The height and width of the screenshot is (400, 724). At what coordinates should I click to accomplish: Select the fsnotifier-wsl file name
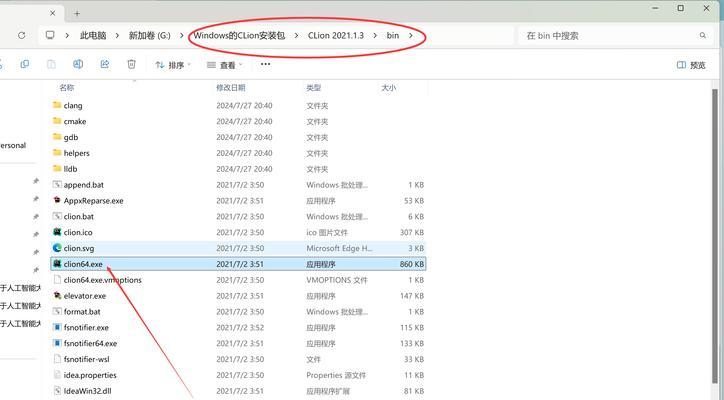(86, 359)
